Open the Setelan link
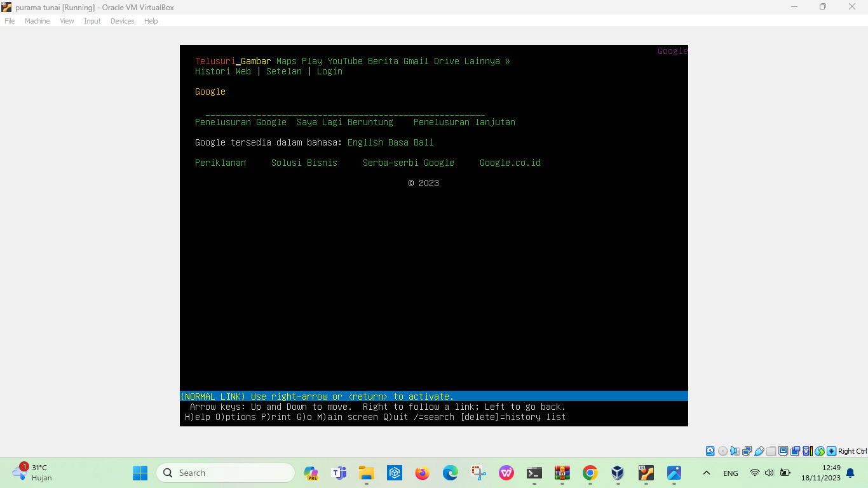 284,71
